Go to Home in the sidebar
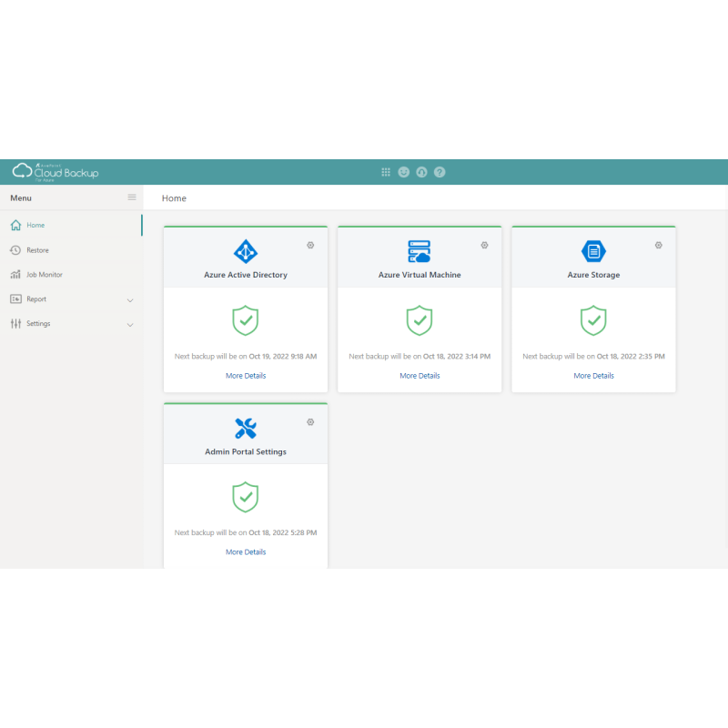Screen dimensions: 728x728 35,225
